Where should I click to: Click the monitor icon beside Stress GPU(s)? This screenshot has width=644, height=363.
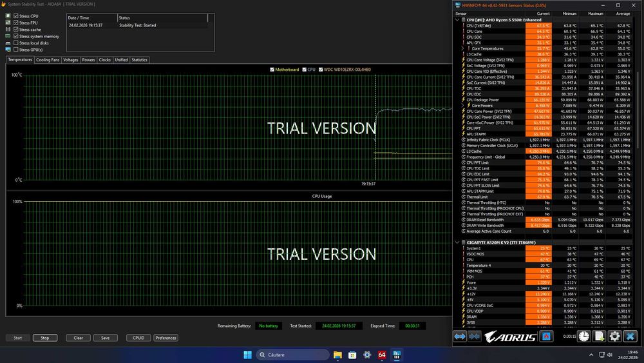point(8,50)
